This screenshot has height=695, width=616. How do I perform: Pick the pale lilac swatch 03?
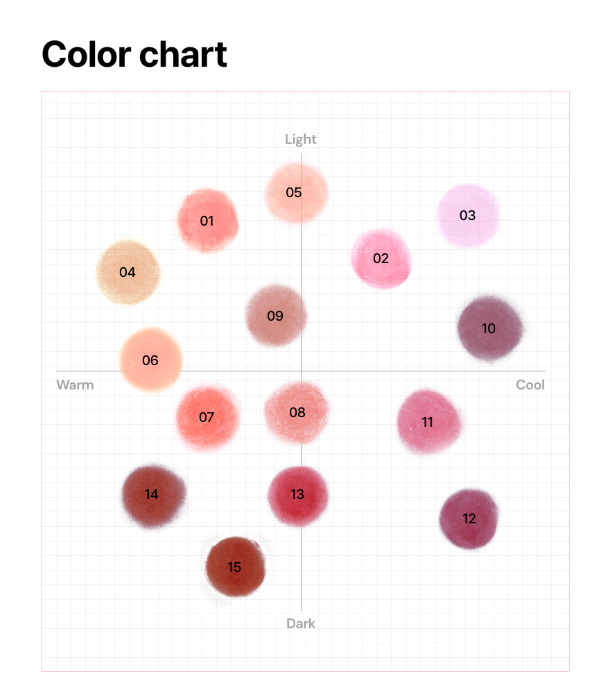pos(468,215)
